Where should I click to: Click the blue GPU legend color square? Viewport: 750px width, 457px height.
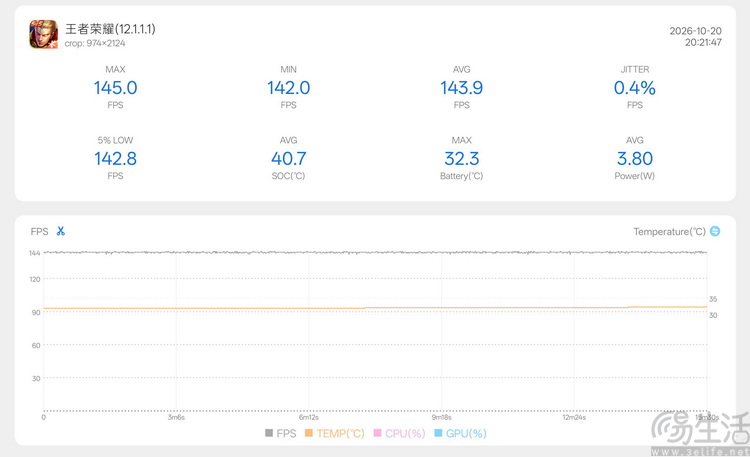(438, 433)
